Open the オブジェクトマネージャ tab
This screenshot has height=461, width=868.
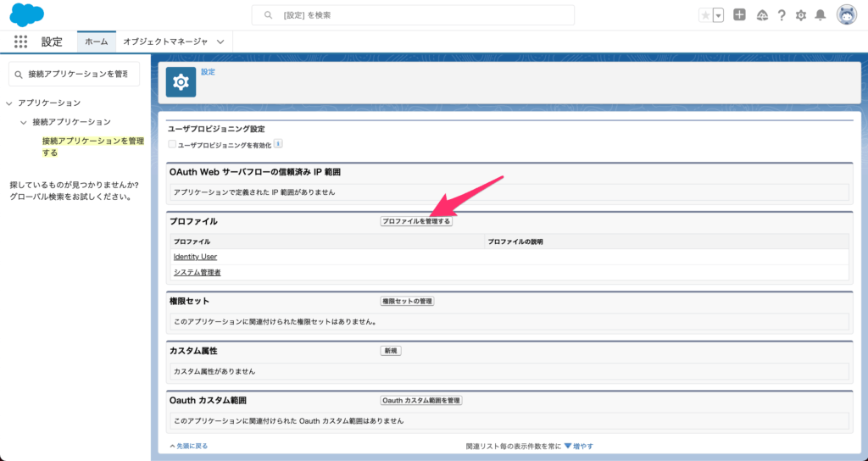pos(165,42)
